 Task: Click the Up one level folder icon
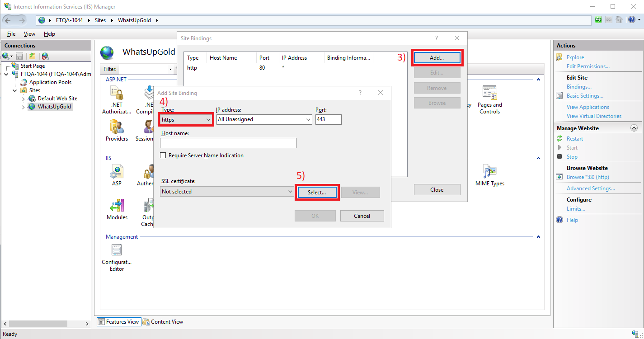[x=32, y=56]
